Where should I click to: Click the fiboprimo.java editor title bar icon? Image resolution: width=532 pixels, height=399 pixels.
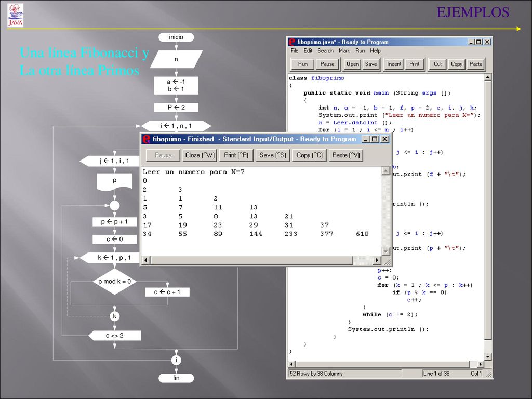click(x=292, y=42)
